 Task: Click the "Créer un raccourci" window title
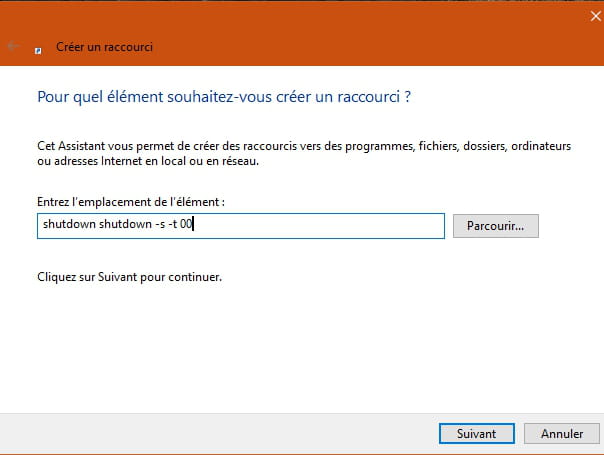point(104,47)
